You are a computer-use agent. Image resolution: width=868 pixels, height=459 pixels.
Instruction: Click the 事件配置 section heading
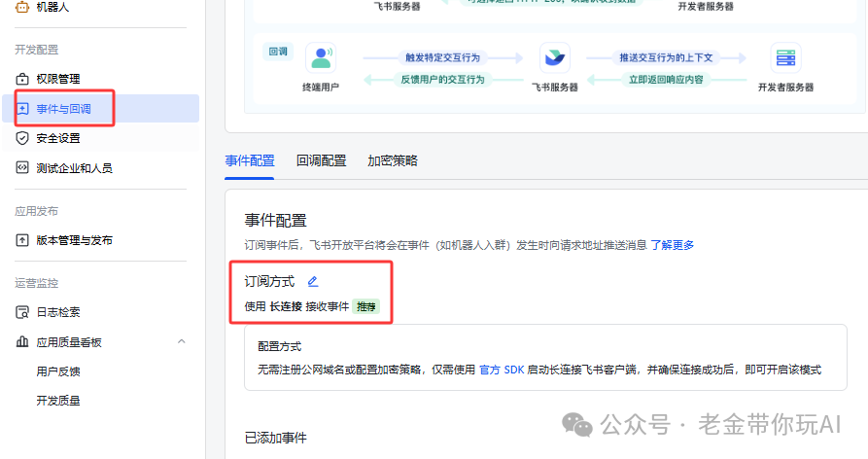pos(276,221)
